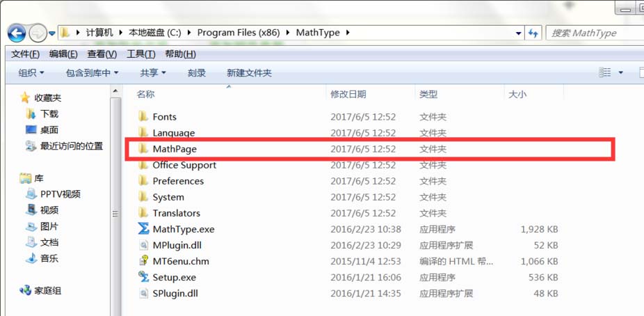
Task: Select 本地磁盘 (C:) in the breadcrumb
Action: click(155, 33)
